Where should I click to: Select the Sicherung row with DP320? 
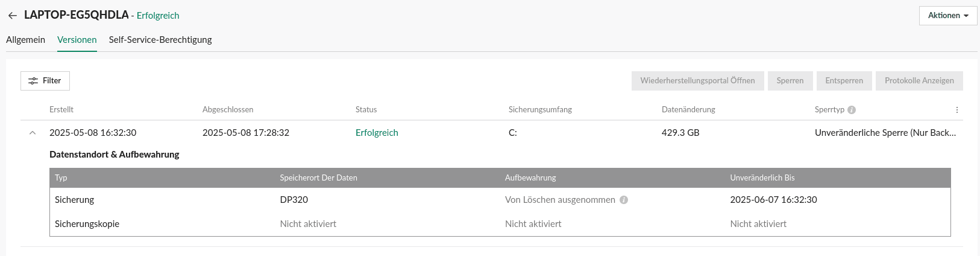[74, 200]
